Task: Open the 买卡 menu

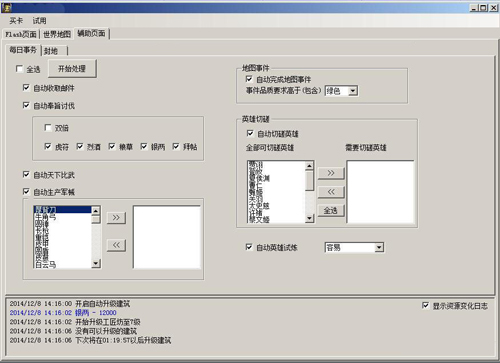Action: 16,21
